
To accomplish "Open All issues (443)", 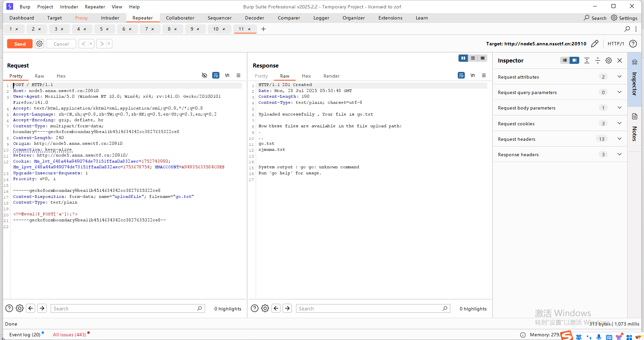I will point(69,335).
